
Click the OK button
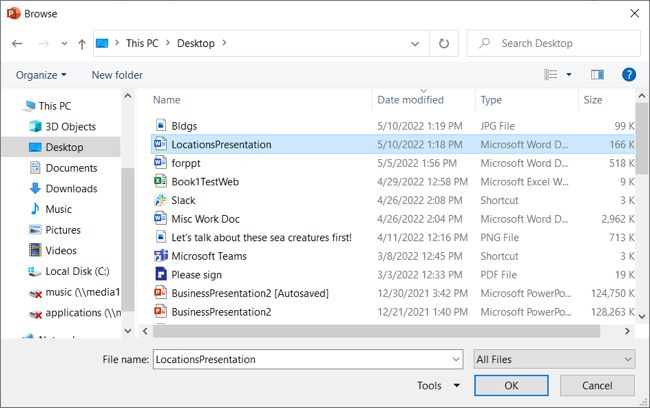[x=511, y=385]
